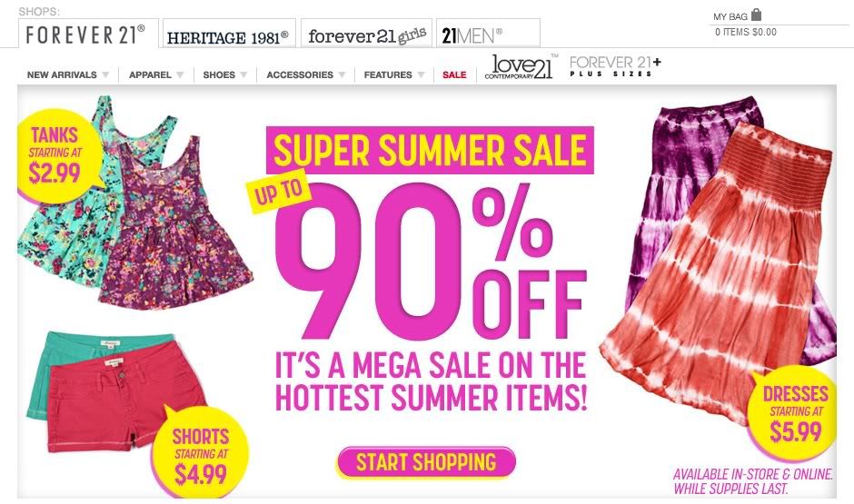Open the red SALE link
The height and width of the screenshot is (504, 854).
pyautogui.click(x=454, y=75)
